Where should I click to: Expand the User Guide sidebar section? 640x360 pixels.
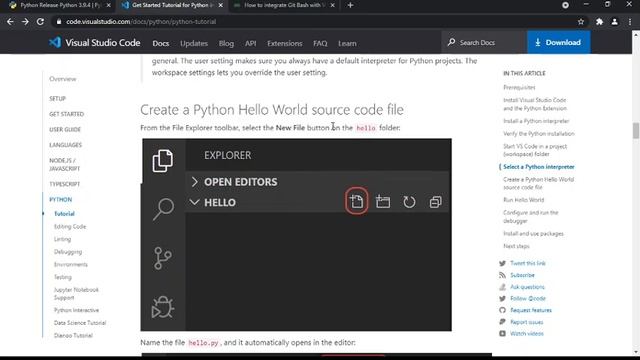[65, 129]
